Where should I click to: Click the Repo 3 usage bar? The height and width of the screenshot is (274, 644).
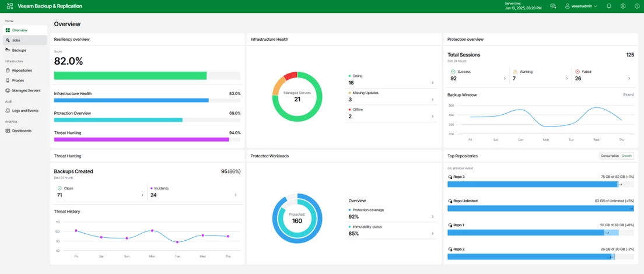point(541,185)
